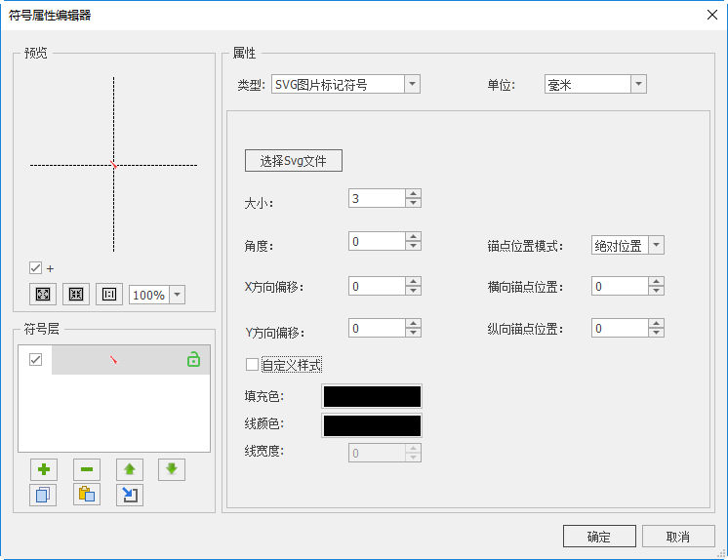The height and width of the screenshot is (560, 728).
Task: Move symbol layer up with up arrow
Action: [x=129, y=469]
